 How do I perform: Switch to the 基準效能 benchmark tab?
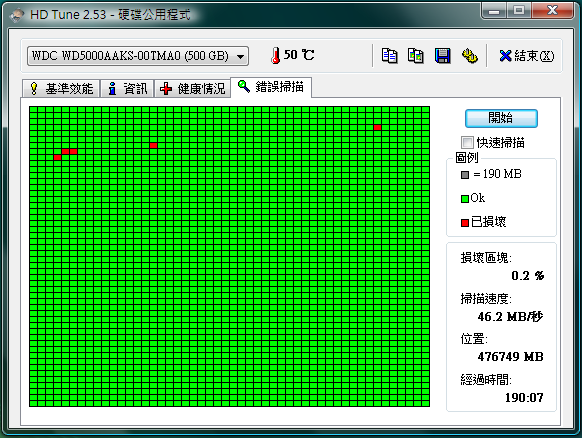click(x=61, y=89)
